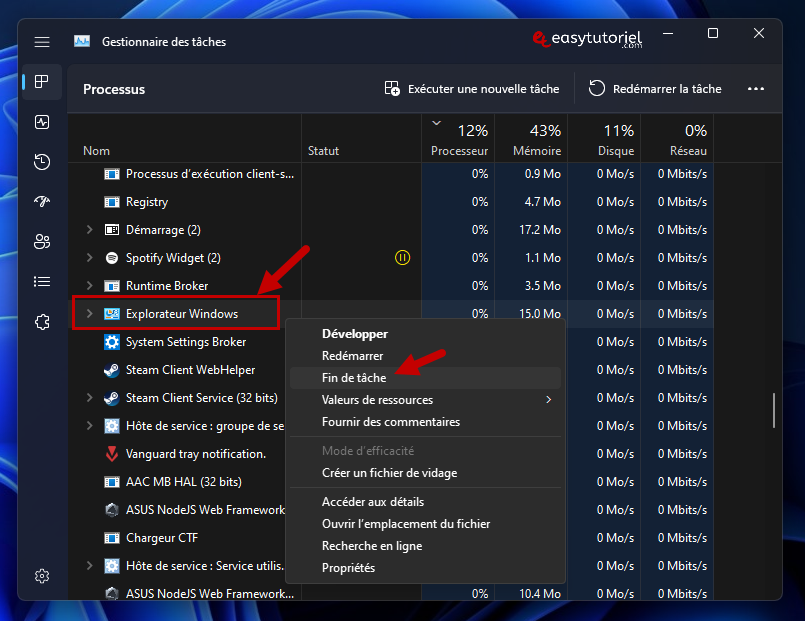Click the Steam Client WebHelper icon
Viewport: 805px width, 621px height.
(x=111, y=370)
